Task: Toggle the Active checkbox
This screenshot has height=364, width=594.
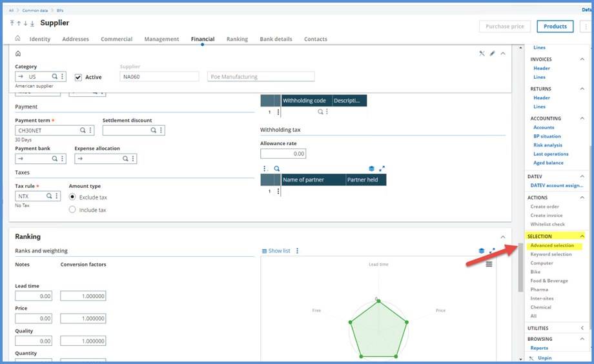Action: tap(79, 77)
